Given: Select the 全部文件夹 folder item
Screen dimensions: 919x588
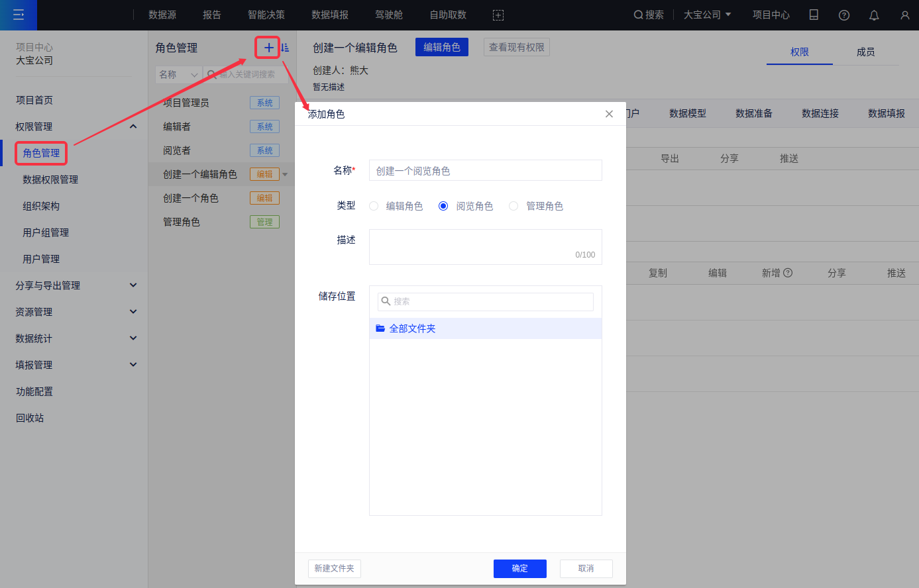Looking at the screenshot, I should [x=412, y=328].
